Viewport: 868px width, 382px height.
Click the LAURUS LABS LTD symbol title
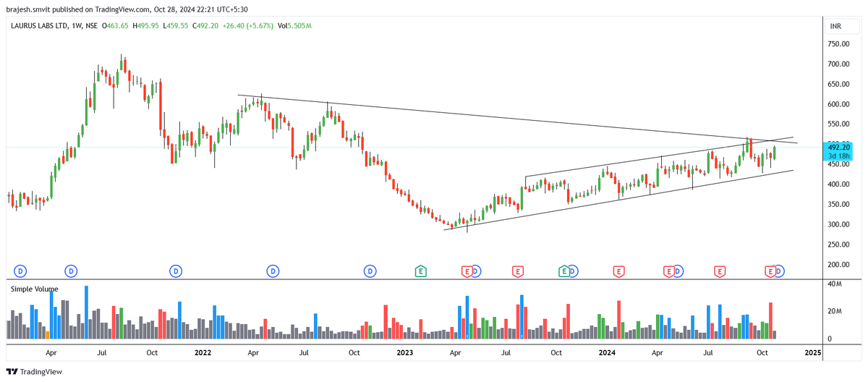pyautogui.click(x=39, y=26)
